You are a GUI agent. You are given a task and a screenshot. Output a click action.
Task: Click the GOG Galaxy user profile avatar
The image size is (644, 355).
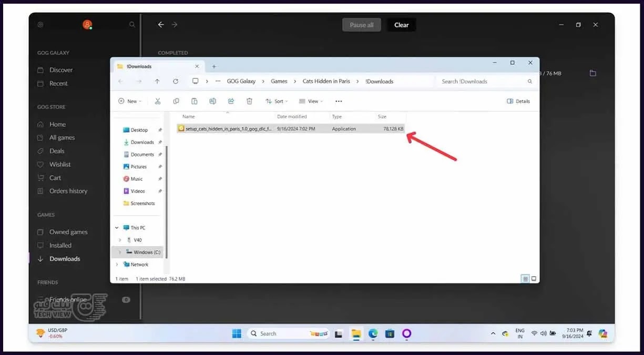pyautogui.click(x=87, y=25)
